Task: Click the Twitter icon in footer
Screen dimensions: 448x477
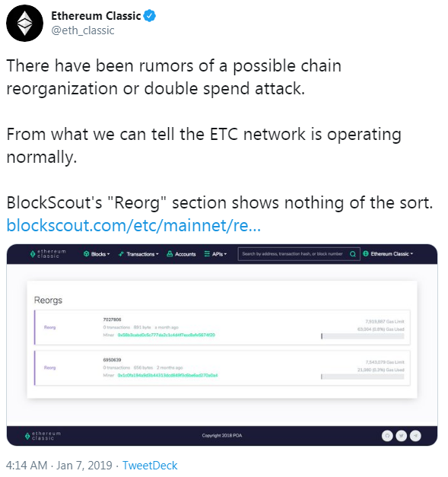Action: point(401,436)
